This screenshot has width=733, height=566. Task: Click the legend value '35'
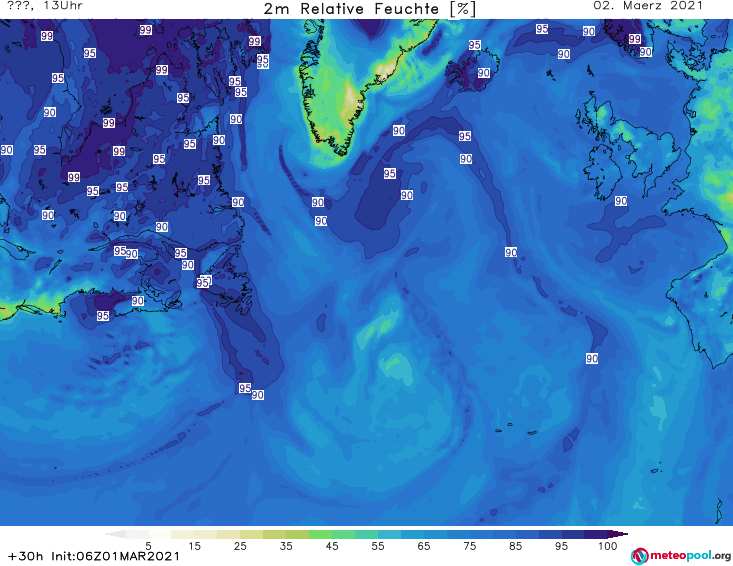(286, 546)
